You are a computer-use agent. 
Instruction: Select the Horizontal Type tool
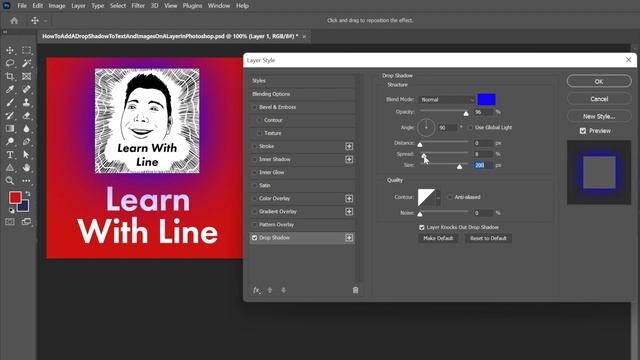pos(10,155)
